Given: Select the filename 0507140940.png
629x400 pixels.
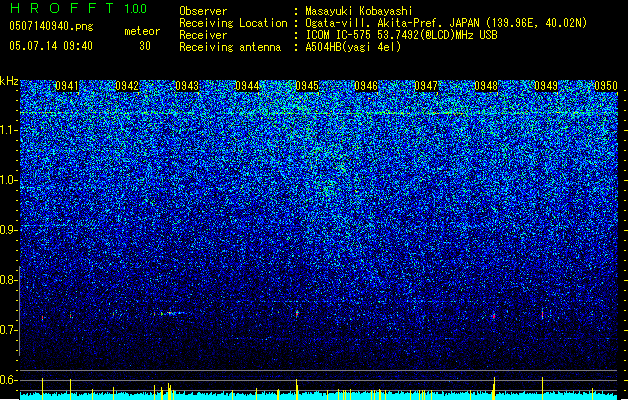Looking at the screenshot, I should click(51, 27).
